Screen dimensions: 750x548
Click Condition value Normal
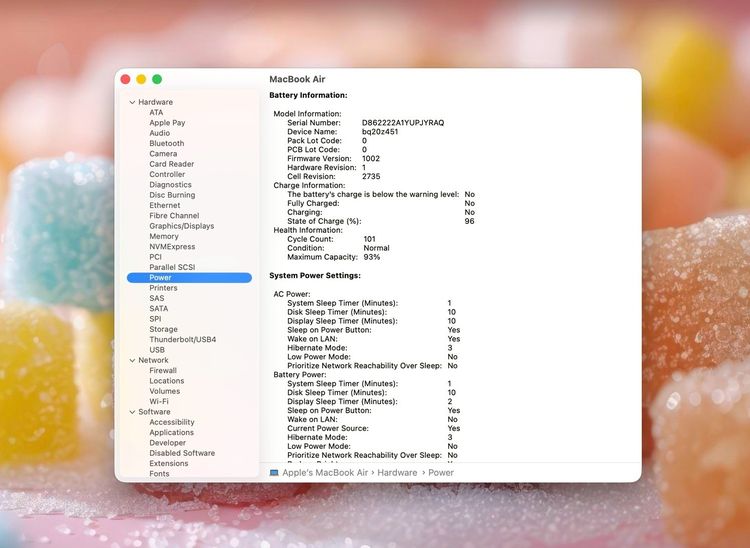(x=376, y=248)
